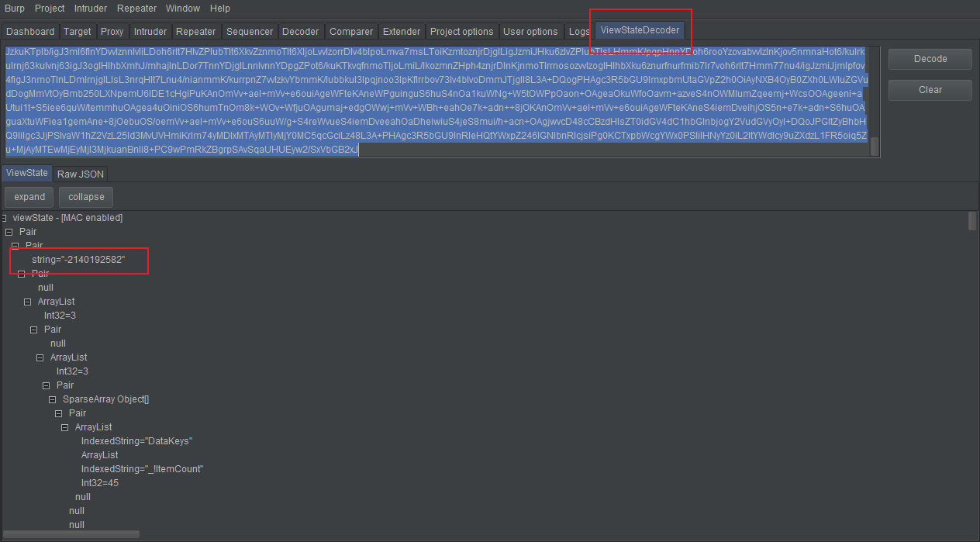Clear the ViewState input with Clear button
The height and width of the screenshot is (542, 980).
929,90
